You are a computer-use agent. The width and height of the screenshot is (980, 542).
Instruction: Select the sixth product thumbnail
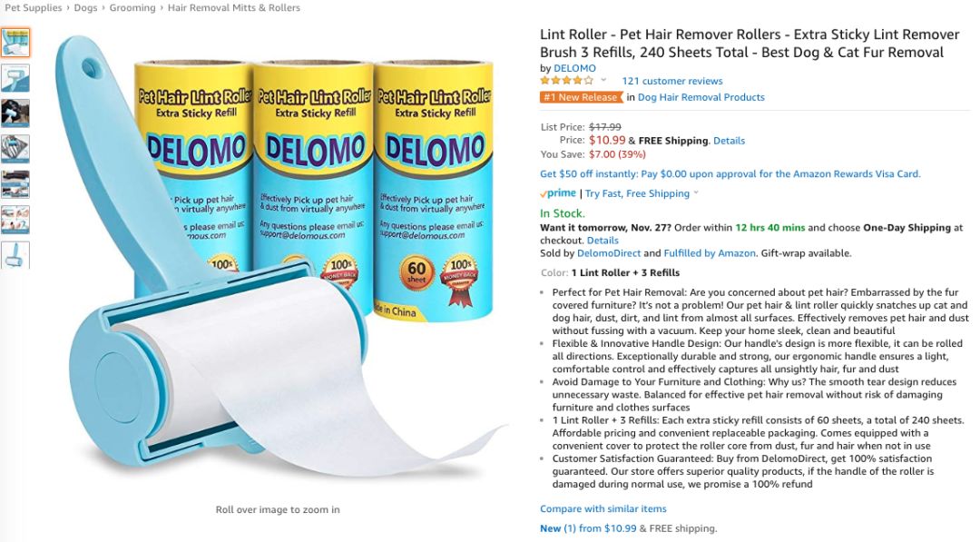(15, 220)
